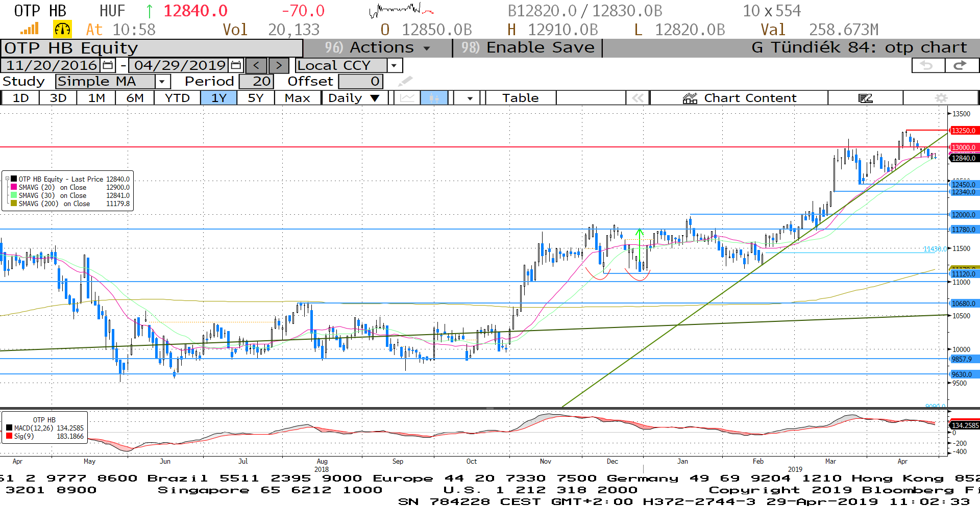Viewport: 980px width, 530px height.
Task: Select the Max range tab
Action: [x=298, y=98]
